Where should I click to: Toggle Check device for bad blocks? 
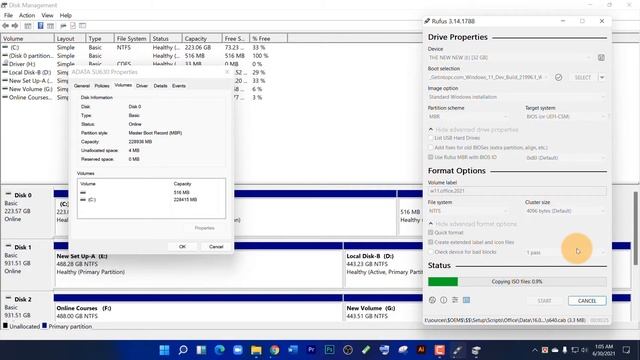(x=431, y=252)
